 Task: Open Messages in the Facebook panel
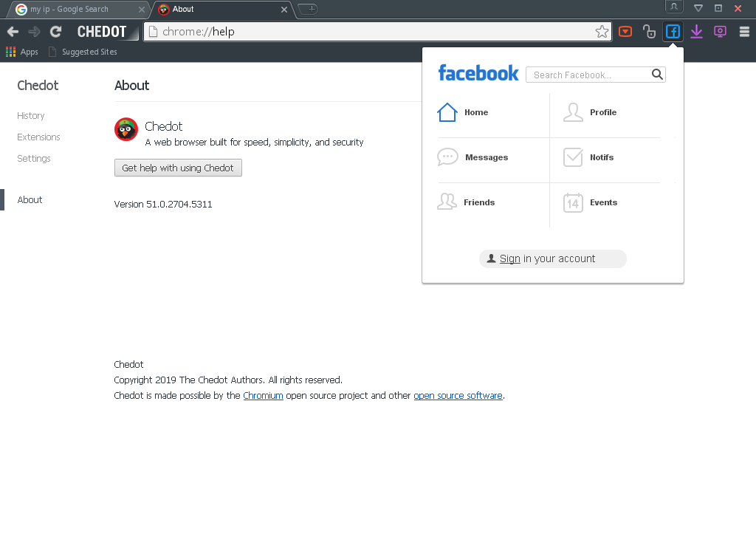[447, 157]
